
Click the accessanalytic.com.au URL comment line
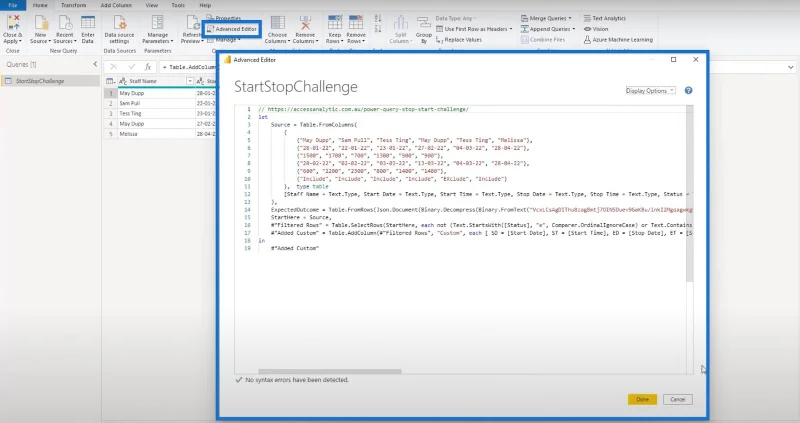(x=363, y=109)
